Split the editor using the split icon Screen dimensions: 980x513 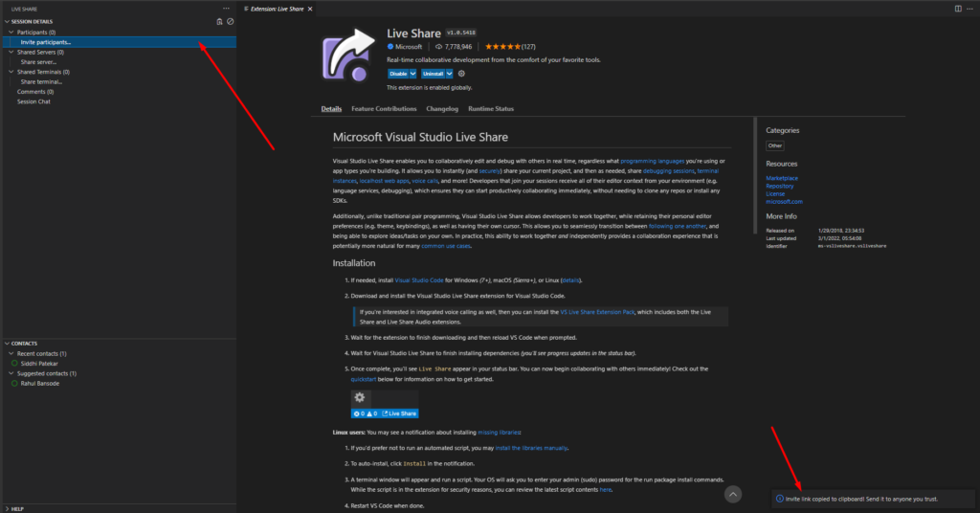(958, 9)
